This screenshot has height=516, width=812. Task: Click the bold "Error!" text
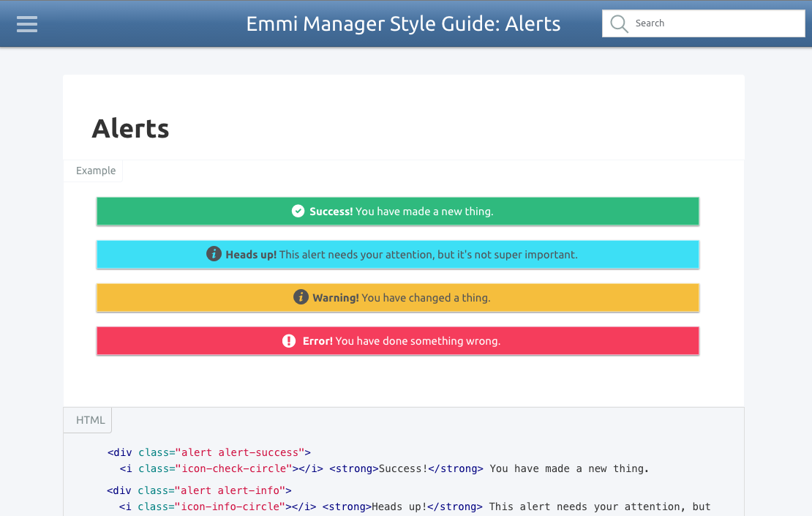[317, 341]
